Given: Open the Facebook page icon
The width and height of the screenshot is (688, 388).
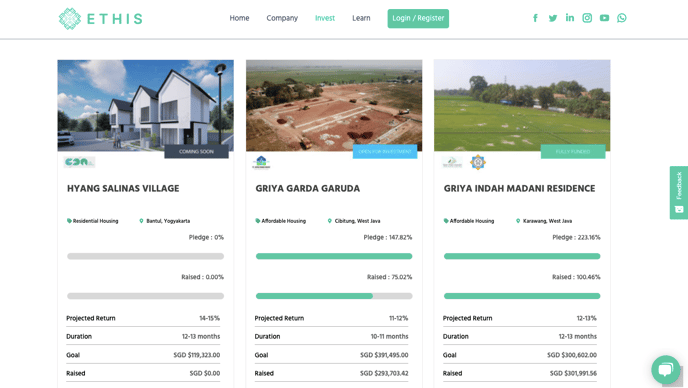Looking at the screenshot, I should point(535,18).
